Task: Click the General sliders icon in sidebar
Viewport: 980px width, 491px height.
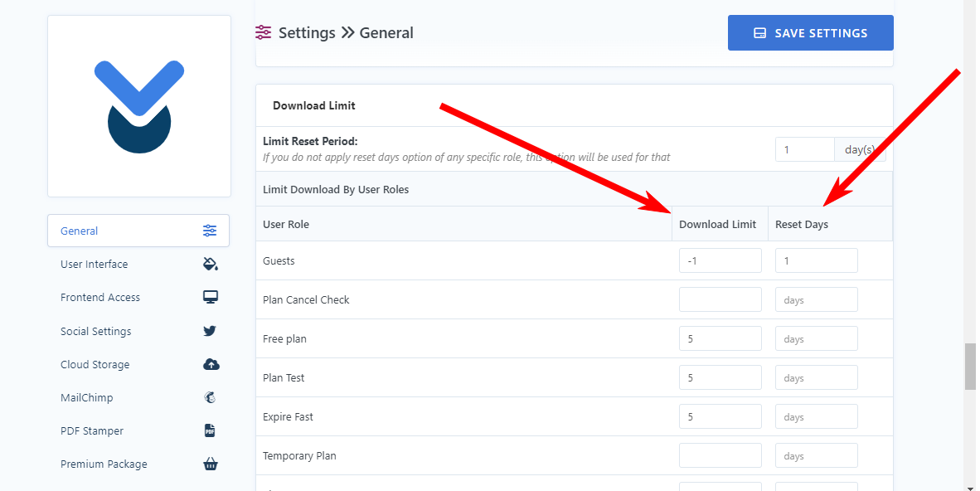Action: [x=210, y=231]
